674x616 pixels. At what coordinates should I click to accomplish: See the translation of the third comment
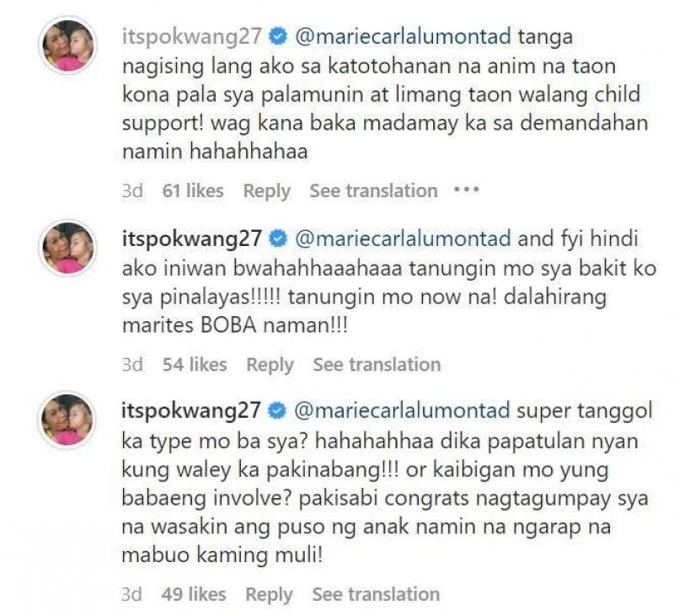376,594
